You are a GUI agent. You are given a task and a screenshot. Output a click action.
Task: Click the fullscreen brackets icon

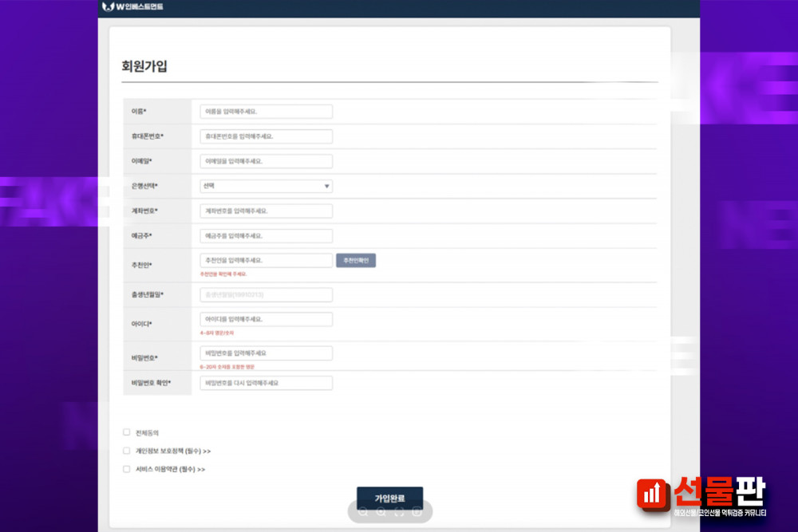(399, 512)
